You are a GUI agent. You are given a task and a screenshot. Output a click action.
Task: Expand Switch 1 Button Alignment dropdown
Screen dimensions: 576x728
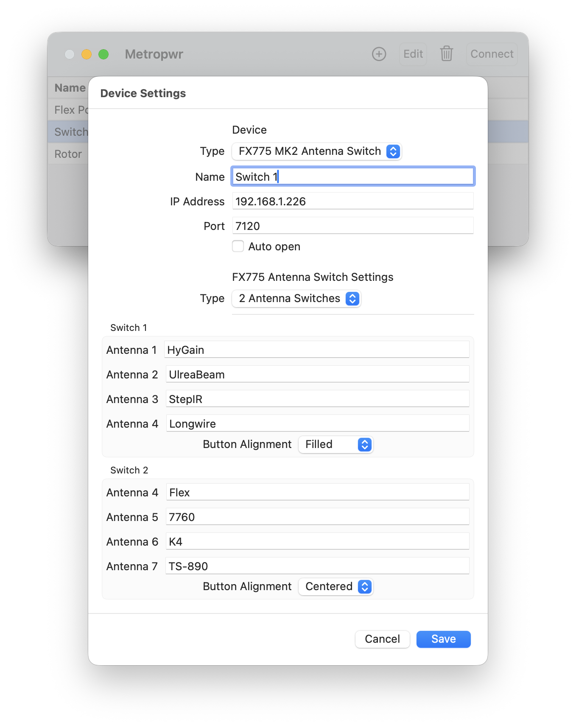pos(336,445)
